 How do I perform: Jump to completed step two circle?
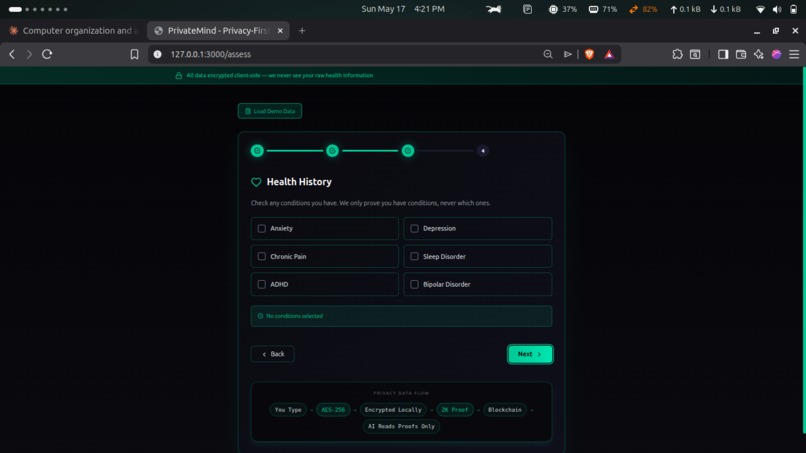point(332,151)
